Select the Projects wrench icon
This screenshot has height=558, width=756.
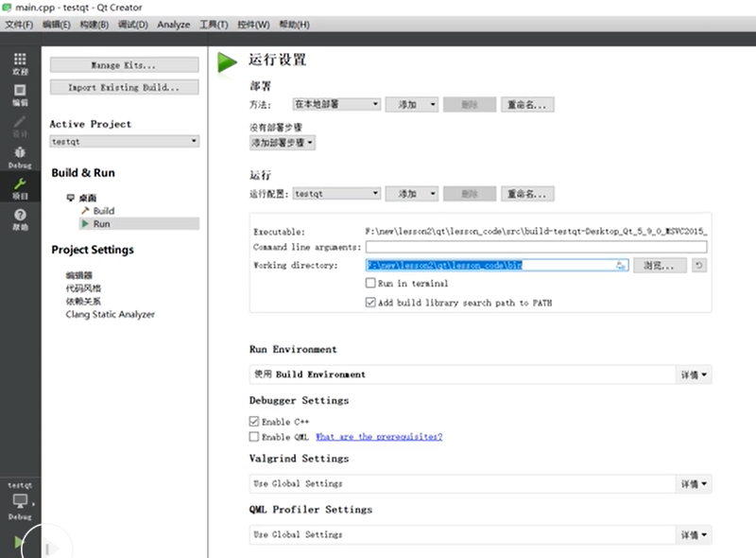pyautogui.click(x=19, y=187)
